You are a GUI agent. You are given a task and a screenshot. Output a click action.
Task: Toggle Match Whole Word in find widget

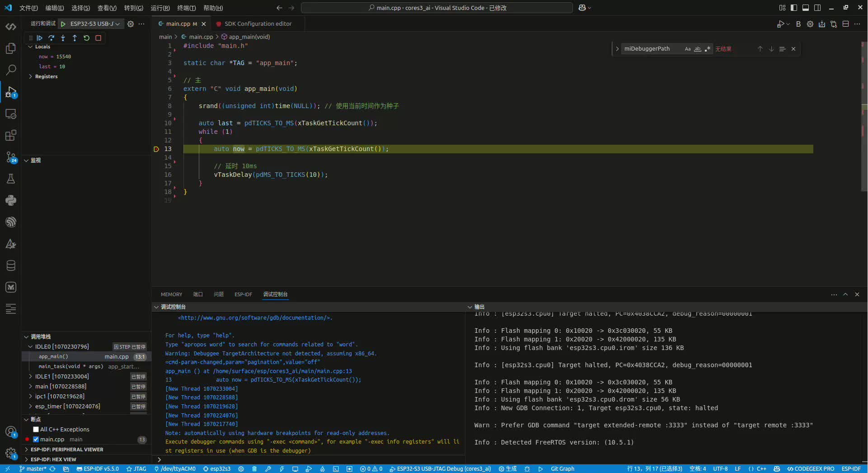click(x=698, y=49)
